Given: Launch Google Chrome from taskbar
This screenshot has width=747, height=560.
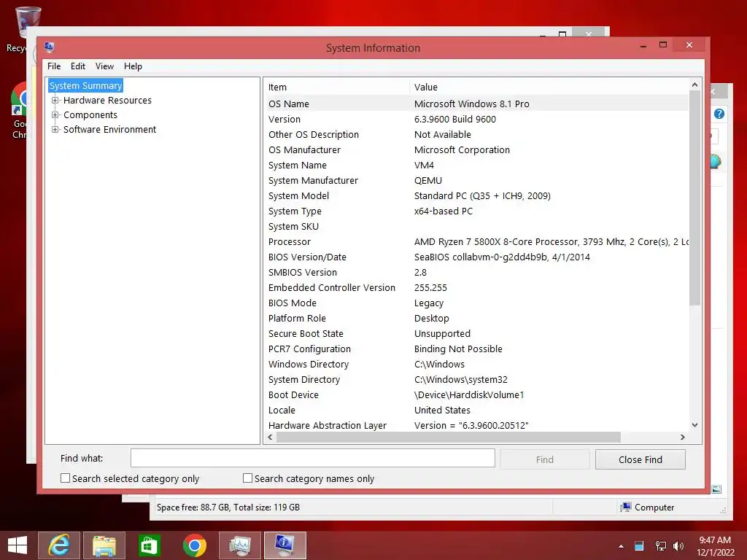Looking at the screenshot, I should pos(194,545).
